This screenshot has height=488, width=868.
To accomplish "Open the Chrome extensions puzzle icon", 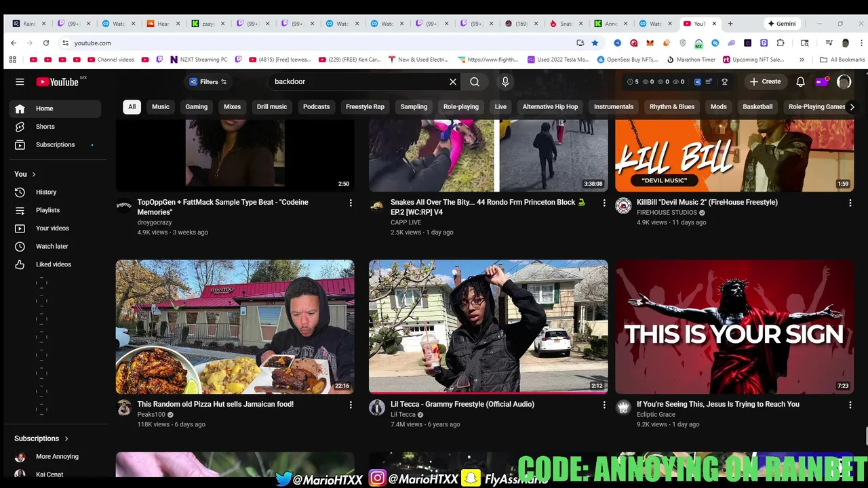I will (781, 43).
